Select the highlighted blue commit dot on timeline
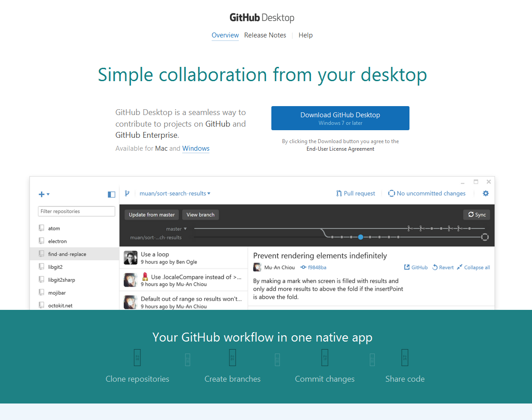Image resolution: width=532 pixels, height=420 pixels. pos(360,237)
